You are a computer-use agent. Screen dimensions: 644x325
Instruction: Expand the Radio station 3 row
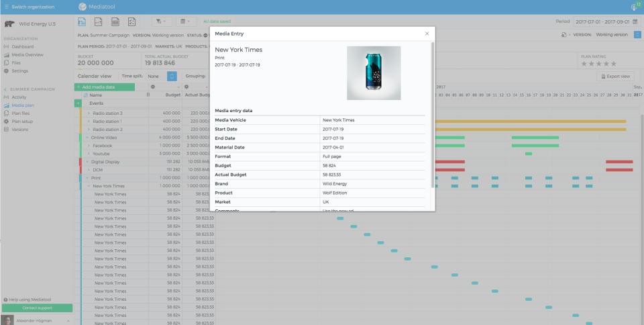click(x=88, y=113)
